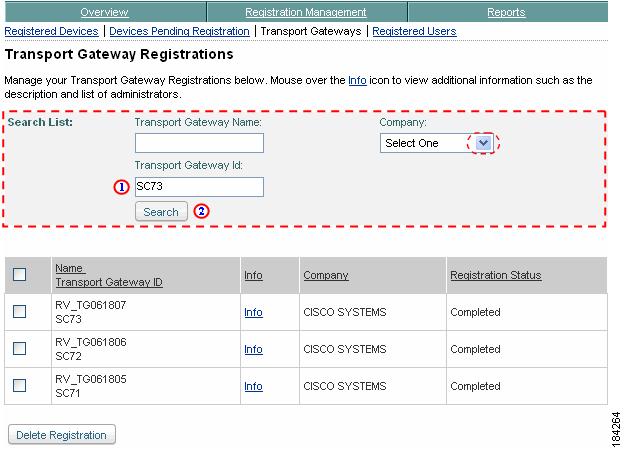Screen dimensions: 624x450
Task: Click the Transport Gateway Name field
Action: [199, 143]
